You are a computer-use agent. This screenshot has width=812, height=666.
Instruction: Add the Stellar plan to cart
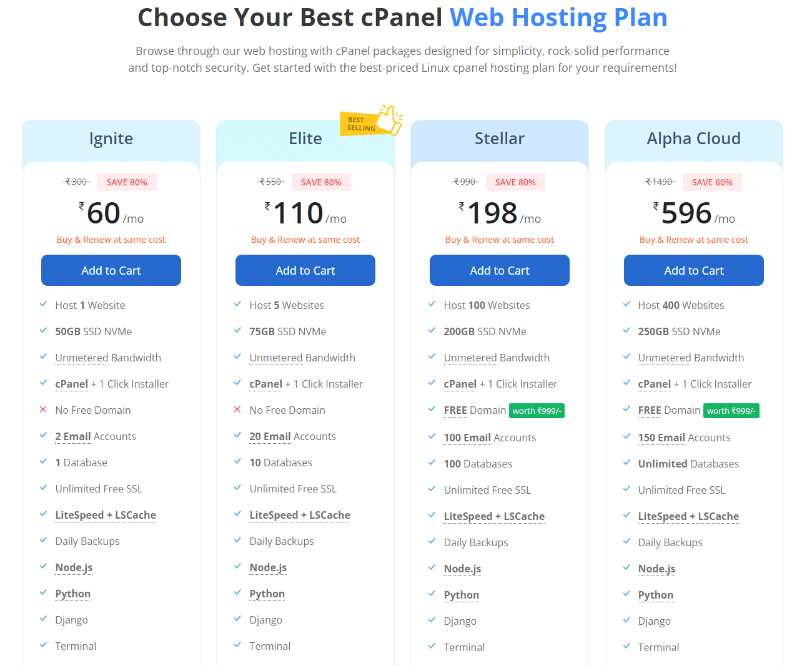click(500, 270)
